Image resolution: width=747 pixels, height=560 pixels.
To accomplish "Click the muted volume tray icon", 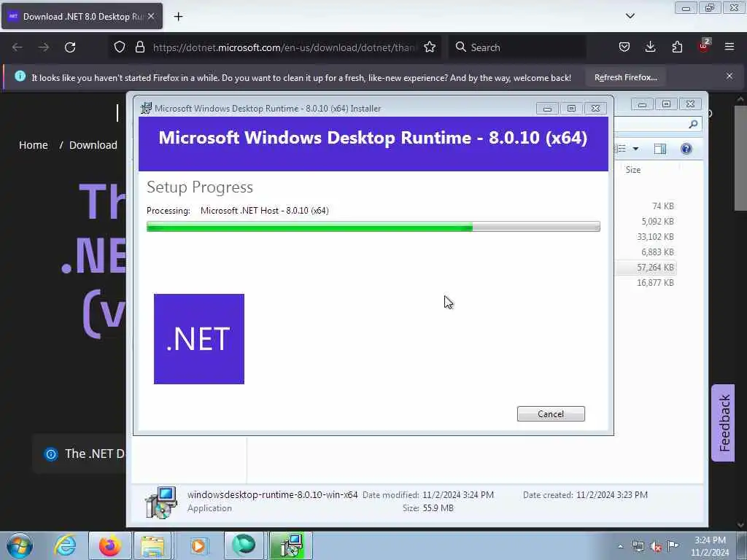I will pos(656,547).
